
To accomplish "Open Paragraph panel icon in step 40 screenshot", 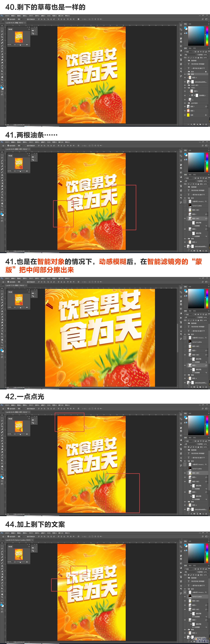I will click(181, 72).
